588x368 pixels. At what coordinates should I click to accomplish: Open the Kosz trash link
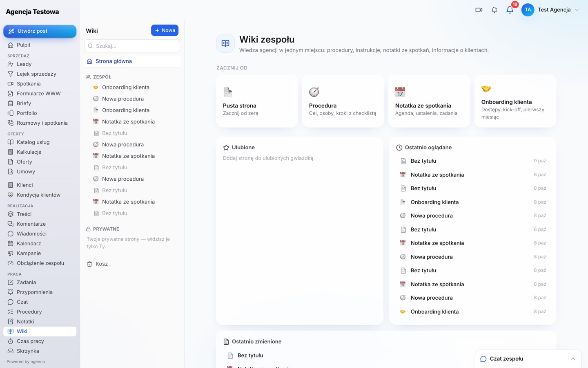pos(132,264)
